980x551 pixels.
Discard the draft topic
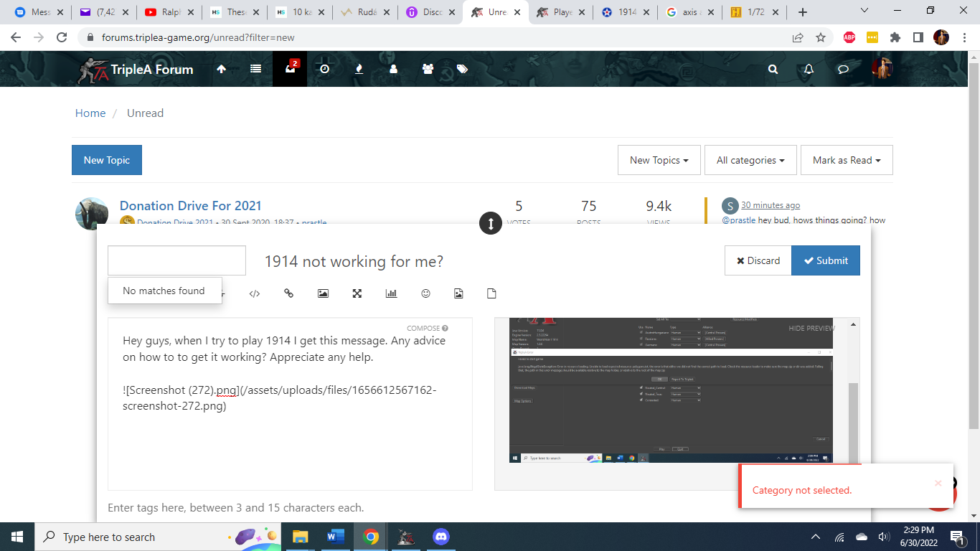[758, 260]
